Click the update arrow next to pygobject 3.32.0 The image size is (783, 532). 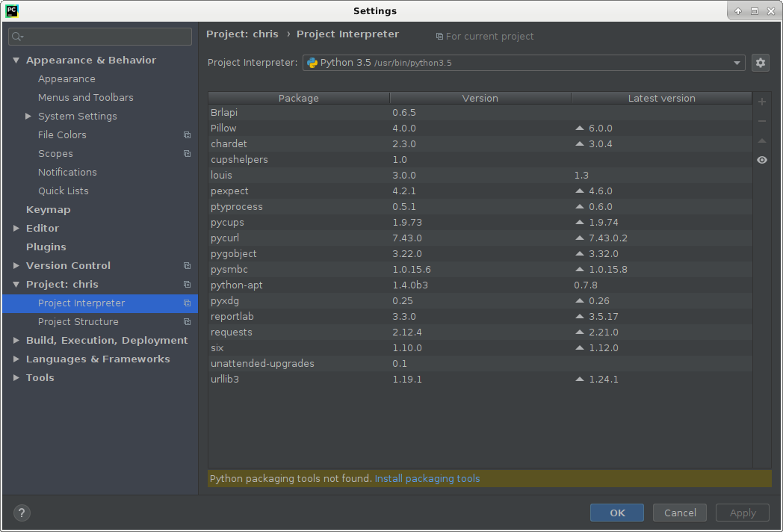579,254
